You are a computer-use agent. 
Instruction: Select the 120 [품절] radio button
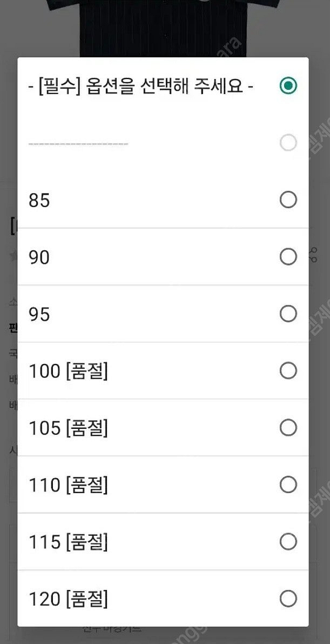click(x=288, y=599)
